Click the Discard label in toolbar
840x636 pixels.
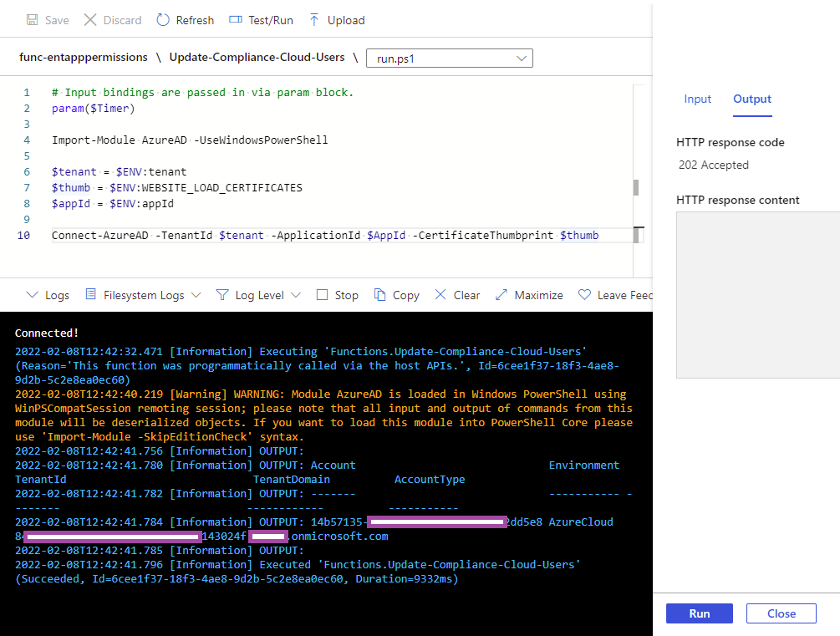click(x=122, y=20)
